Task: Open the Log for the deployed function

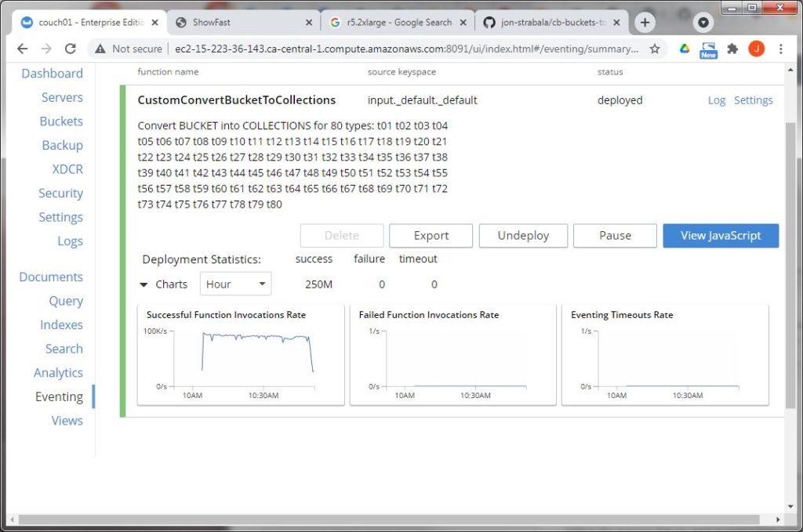Action: pyautogui.click(x=716, y=100)
